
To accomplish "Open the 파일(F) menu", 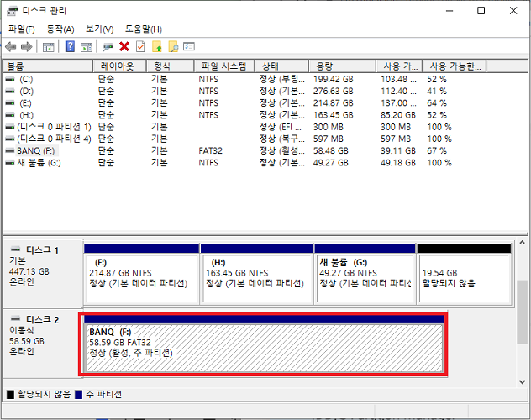I will (21, 29).
